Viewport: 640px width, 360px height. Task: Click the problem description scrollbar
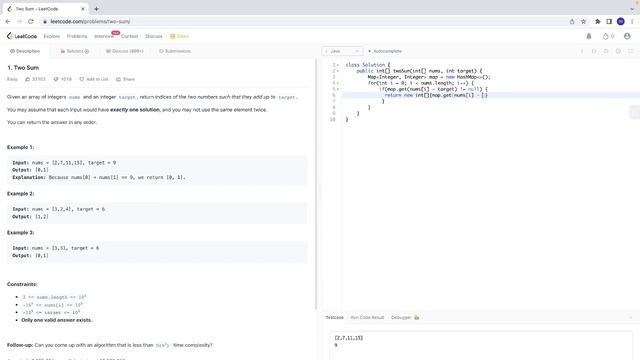pyautogui.click(x=316, y=184)
